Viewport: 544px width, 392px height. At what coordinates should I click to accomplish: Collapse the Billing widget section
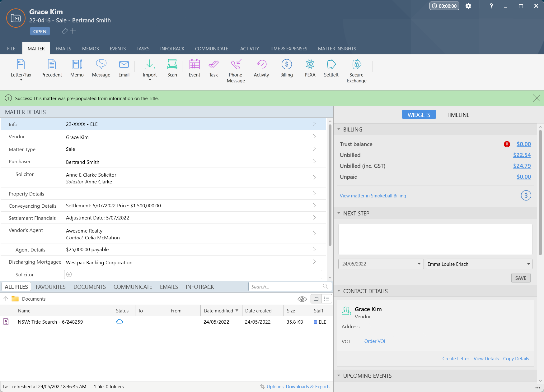click(x=339, y=130)
